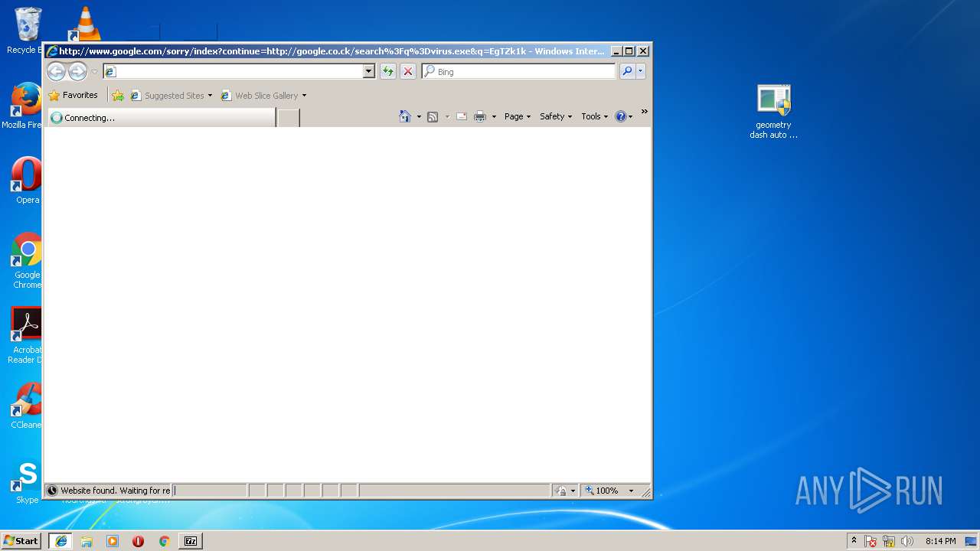
Task: Show more command bar items chevron
Action: pyautogui.click(x=644, y=112)
